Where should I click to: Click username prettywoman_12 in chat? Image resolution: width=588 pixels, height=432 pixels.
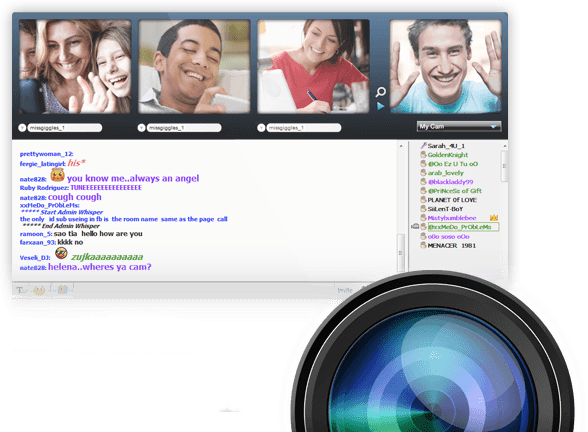click(x=46, y=154)
